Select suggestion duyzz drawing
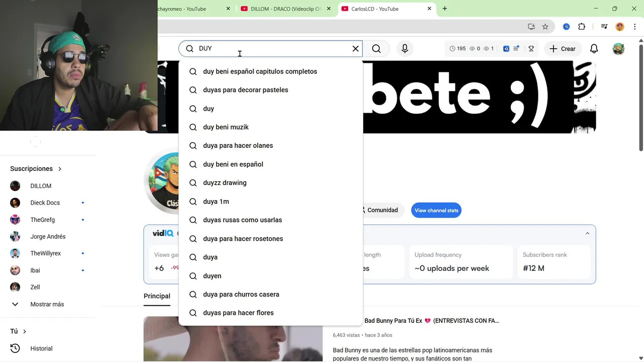644x362 pixels. pyautogui.click(x=271, y=183)
